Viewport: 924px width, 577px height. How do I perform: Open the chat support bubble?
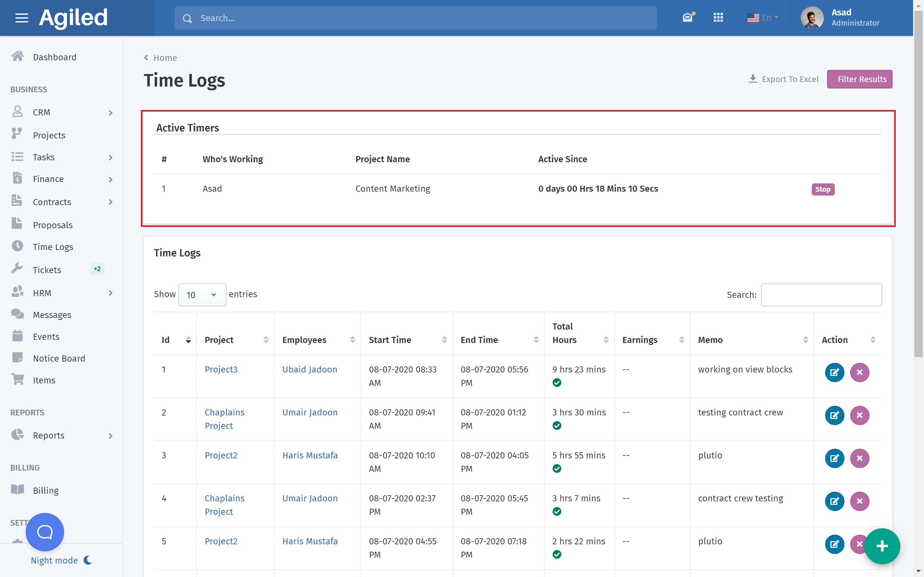(x=45, y=531)
